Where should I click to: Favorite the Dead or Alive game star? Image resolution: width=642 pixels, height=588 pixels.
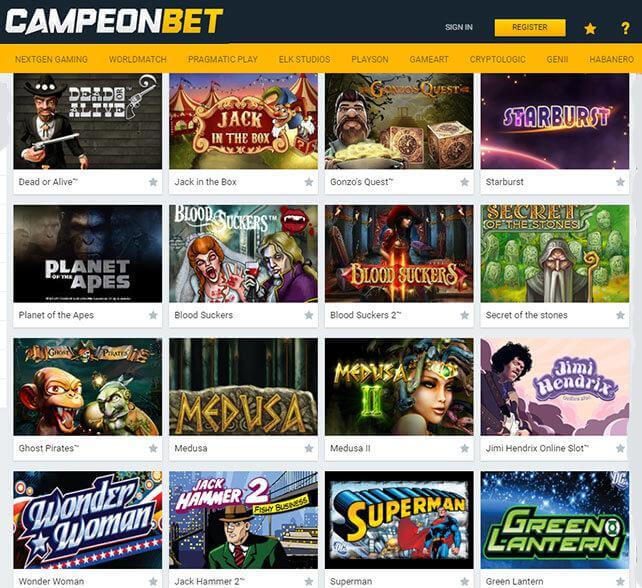click(x=153, y=182)
